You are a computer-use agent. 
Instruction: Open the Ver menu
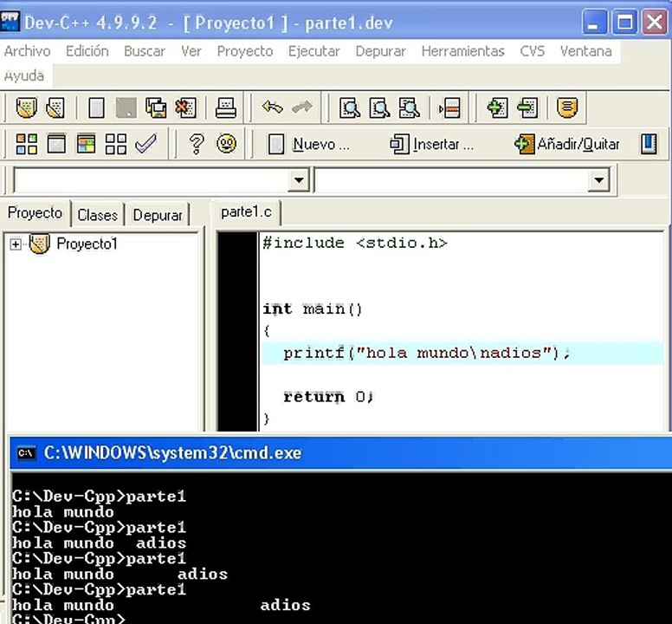(191, 51)
